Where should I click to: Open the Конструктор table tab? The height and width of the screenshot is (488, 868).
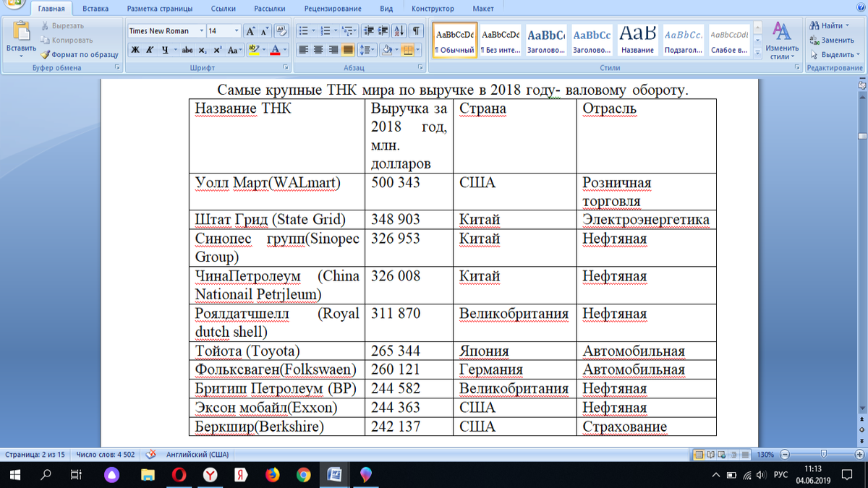pos(433,9)
